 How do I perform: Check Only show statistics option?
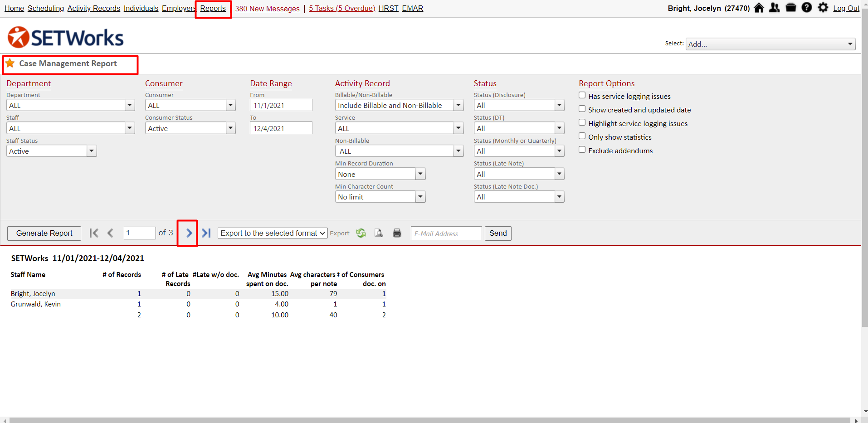click(x=582, y=136)
